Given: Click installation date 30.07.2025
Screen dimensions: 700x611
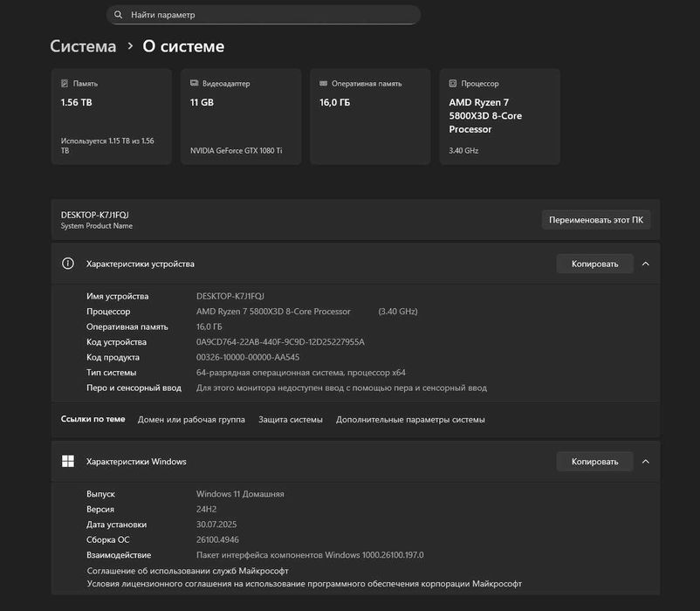Looking at the screenshot, I should coord(216,524).
